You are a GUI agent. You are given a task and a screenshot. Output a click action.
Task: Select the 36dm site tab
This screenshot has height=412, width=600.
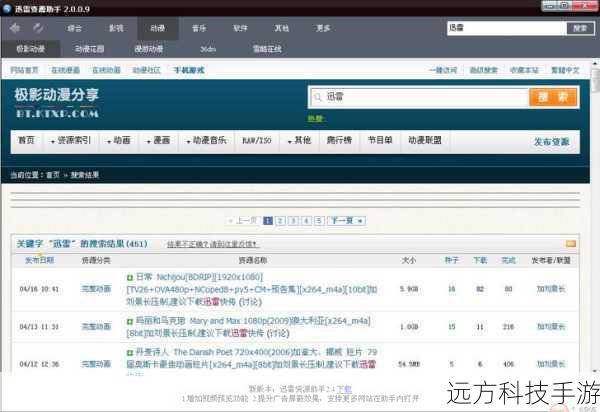(208, 49)
